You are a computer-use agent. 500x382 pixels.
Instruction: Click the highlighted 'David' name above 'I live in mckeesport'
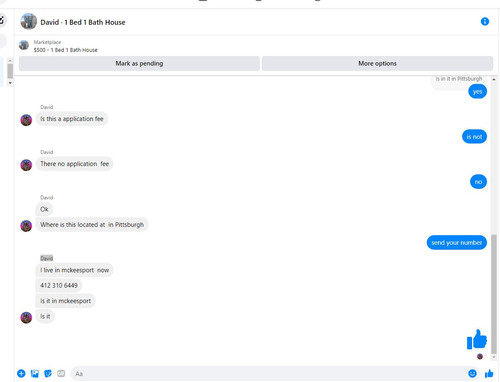(x=47, y=258)
